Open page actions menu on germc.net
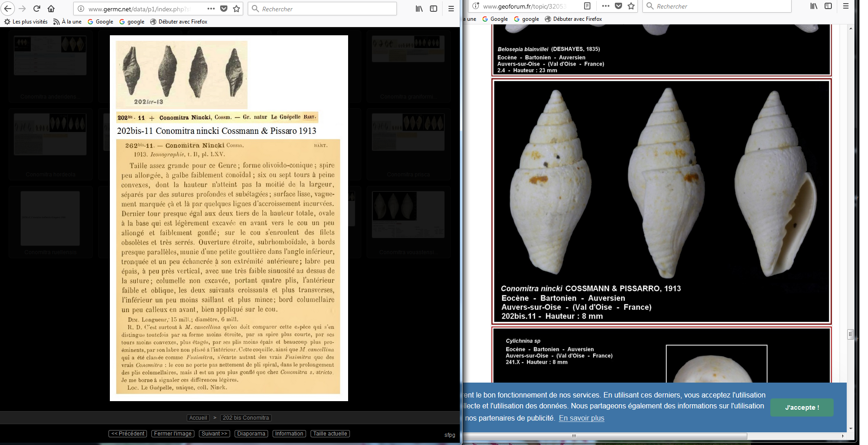Image resolution: width=868 pixels, height=445 pixels. pyautogui.click(x=211, y=9)
